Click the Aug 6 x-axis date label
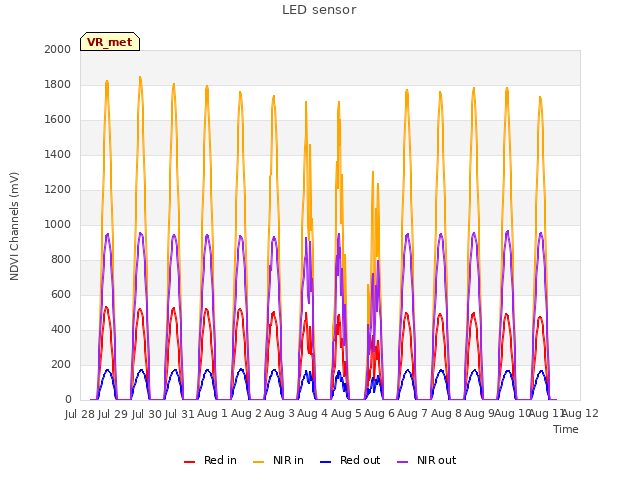The image size is (640, 480). (379, 414)
